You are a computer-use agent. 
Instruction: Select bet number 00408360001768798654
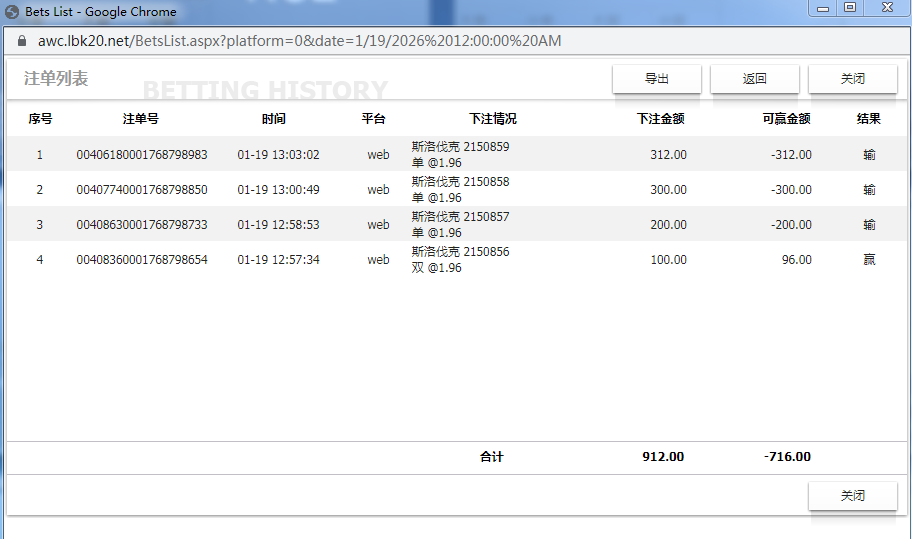click(142, 259)
